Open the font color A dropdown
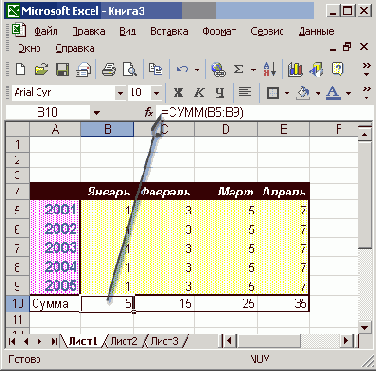Screen dimensions: 376x371 (x=348, y=93)
